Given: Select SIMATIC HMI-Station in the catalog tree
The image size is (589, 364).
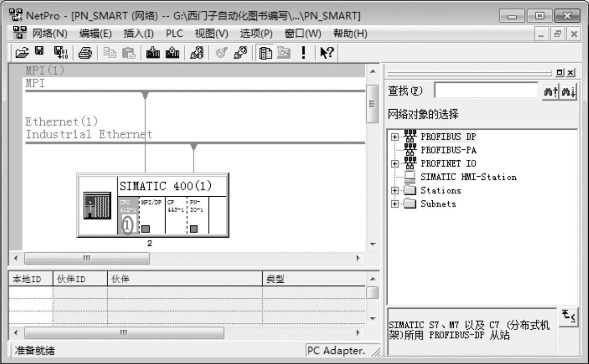Looking at the screenshot, I should coord(468,177).
